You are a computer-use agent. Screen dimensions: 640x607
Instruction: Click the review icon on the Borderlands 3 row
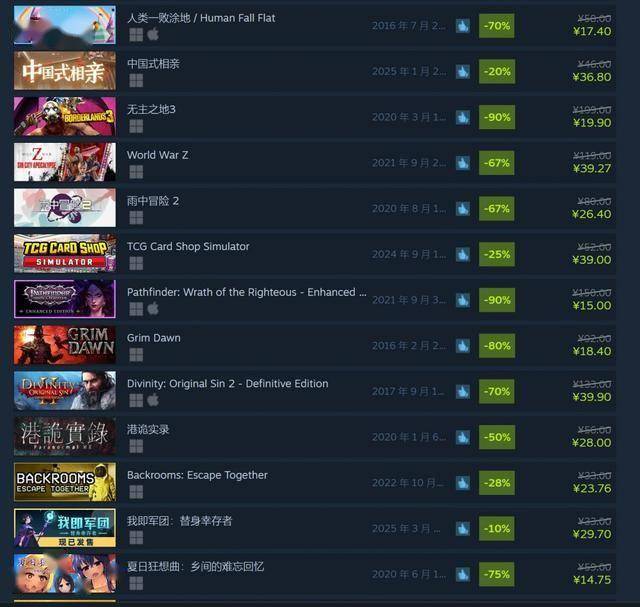(462, 118)
